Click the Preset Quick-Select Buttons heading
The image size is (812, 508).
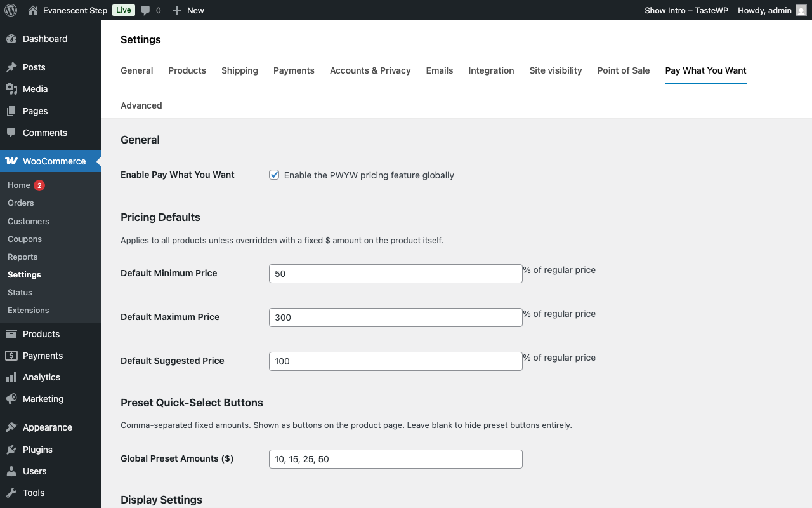192,403
